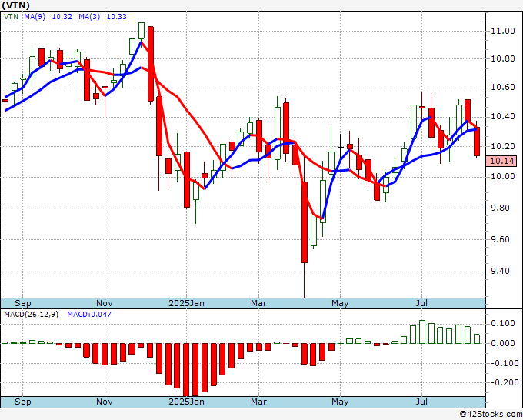Image resolution: width=523 pixels, height=420 pixels.
Task: Click Sep on the MACD panel date axis
Action: [x=22, y=402]
